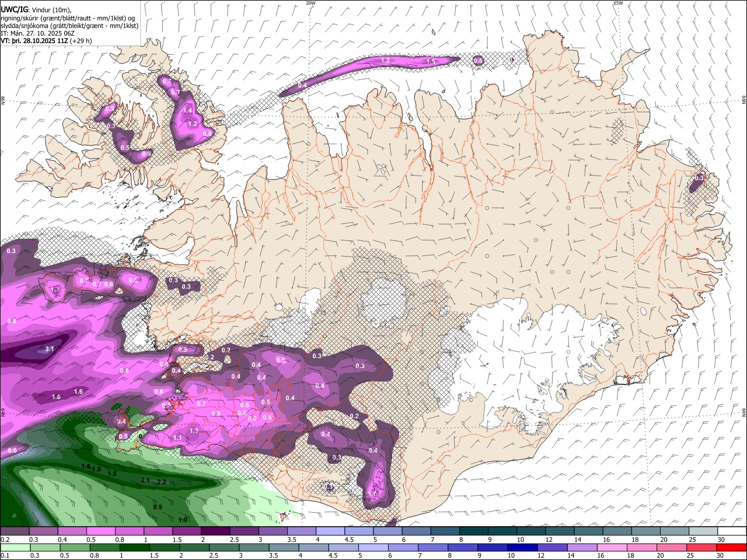This screenshot has width=747, height=560.
Task: Click the bold 'UWC/IG' title text
Action: click(13, 9)
